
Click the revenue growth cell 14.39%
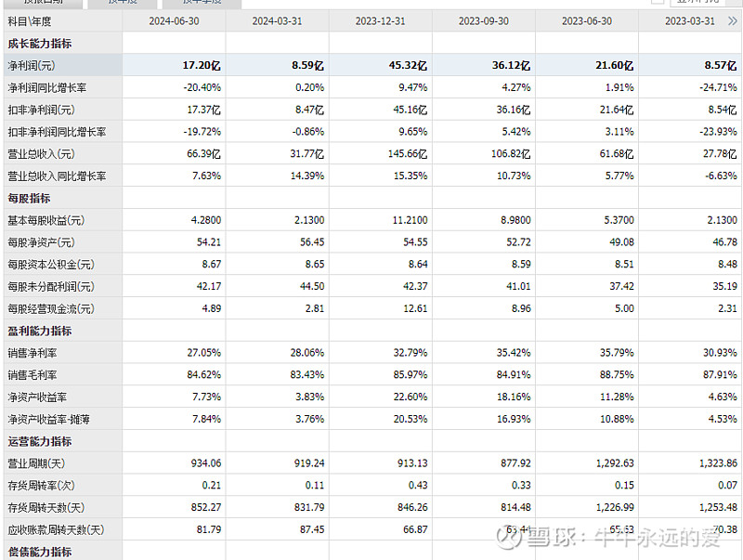[307, 176]
